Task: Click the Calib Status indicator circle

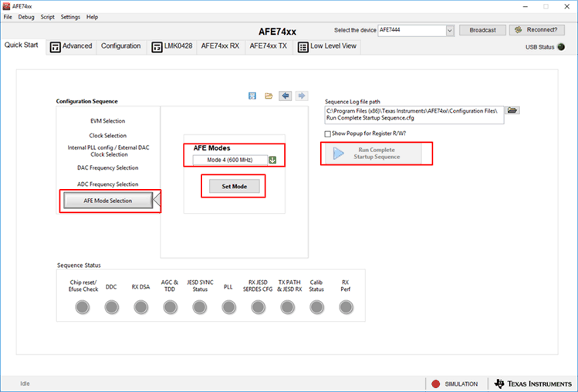Action: click(x=316, y=307)
